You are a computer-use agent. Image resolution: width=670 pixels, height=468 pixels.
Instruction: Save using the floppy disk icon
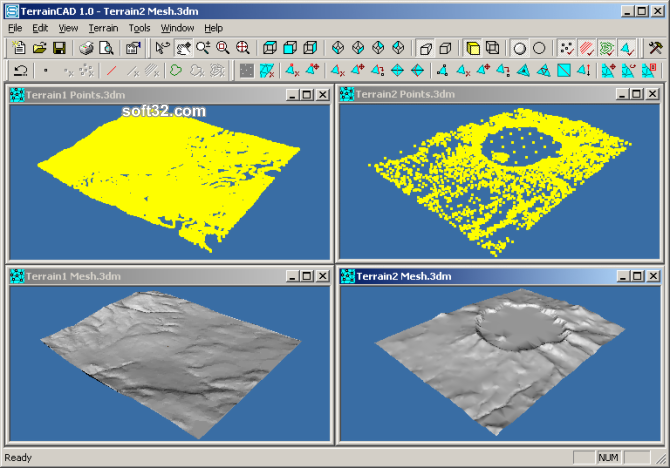click(59, 48)
